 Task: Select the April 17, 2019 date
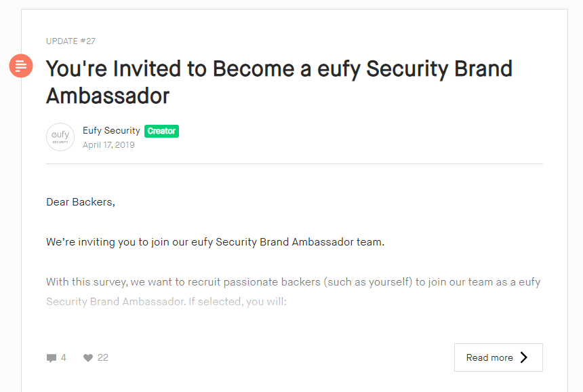[108, 144]
